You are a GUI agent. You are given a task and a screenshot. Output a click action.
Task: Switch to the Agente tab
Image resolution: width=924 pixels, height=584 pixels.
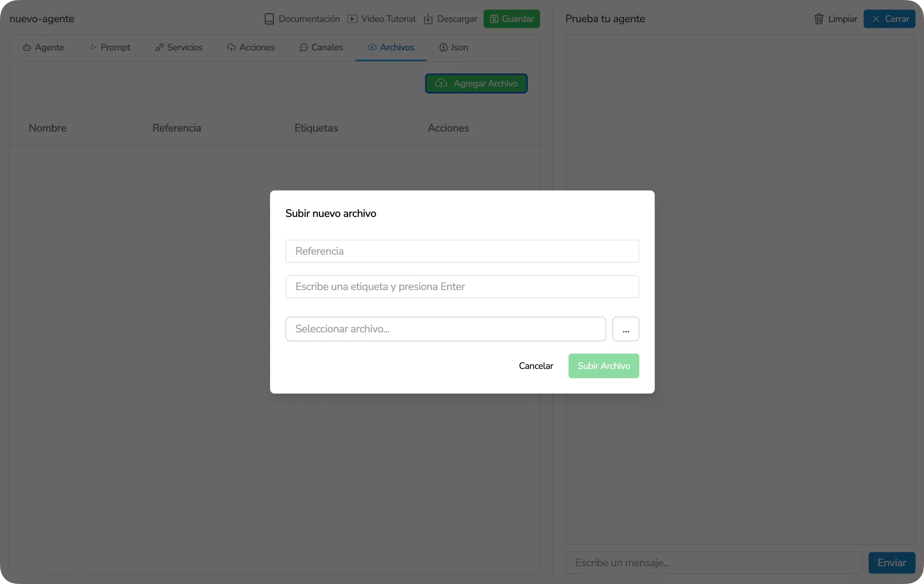pyautogui.click(x=43, y=47)
